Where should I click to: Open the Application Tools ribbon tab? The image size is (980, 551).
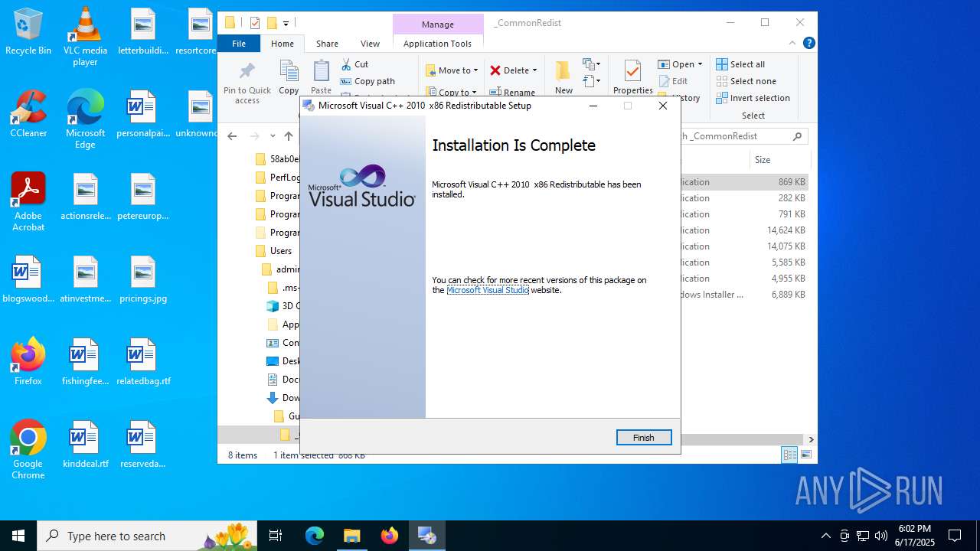coord(437,44)
